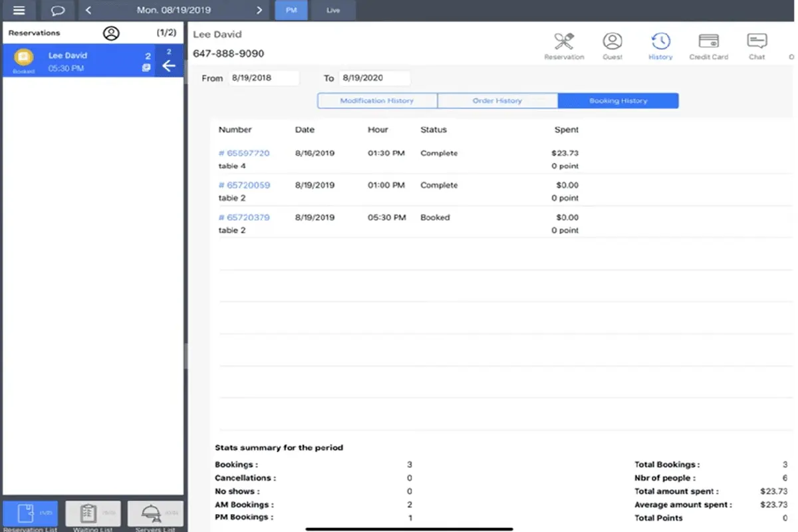Click the back arrow on Lee David row
The width and height of the screenshot is (798, 532).
pyautogui.click(x=169, y=65)
